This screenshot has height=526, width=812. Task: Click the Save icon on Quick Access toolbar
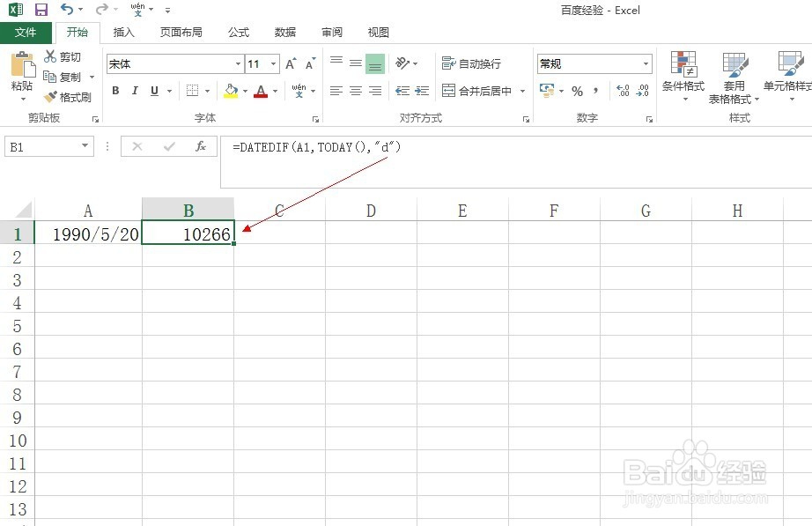[41, 9]
